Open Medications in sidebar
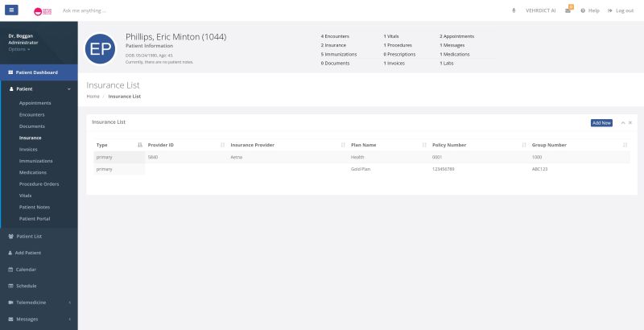This screenshot has width=644, height=330. tap(33, 172)
